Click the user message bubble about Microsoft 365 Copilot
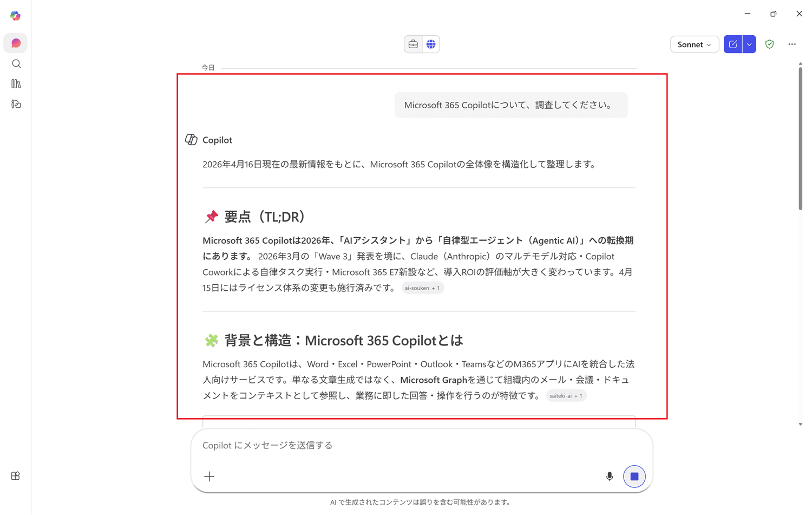This screenshot has width=812, height=515. click(511, 105)
